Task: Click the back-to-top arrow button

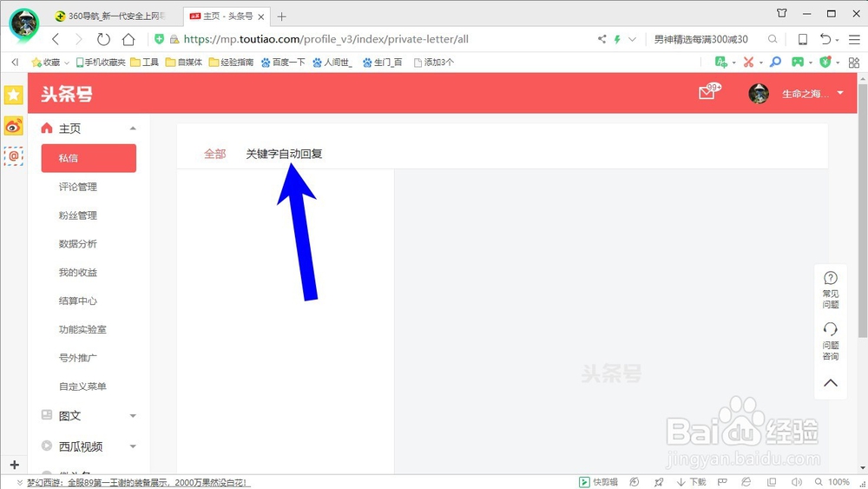Action: tap(831, 383)
